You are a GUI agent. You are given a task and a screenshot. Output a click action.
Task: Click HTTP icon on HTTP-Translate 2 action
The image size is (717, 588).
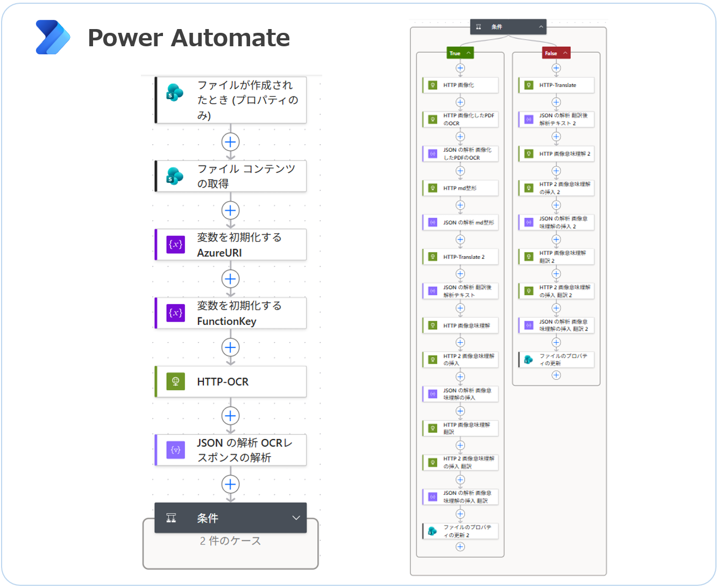432,257
